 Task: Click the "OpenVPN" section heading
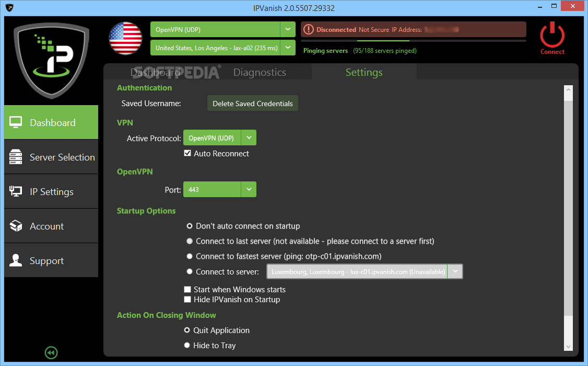(135, 171)
